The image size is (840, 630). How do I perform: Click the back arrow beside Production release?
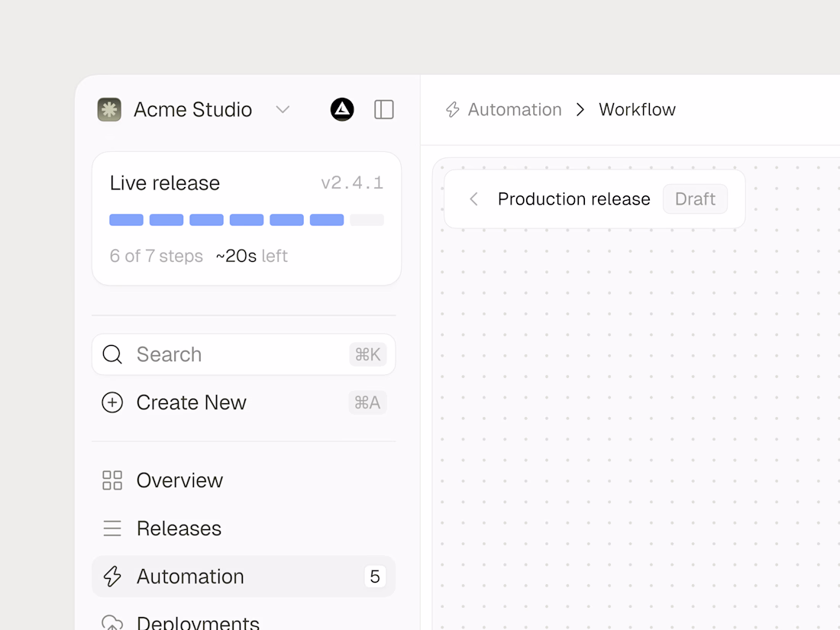[x=473, y=199]
